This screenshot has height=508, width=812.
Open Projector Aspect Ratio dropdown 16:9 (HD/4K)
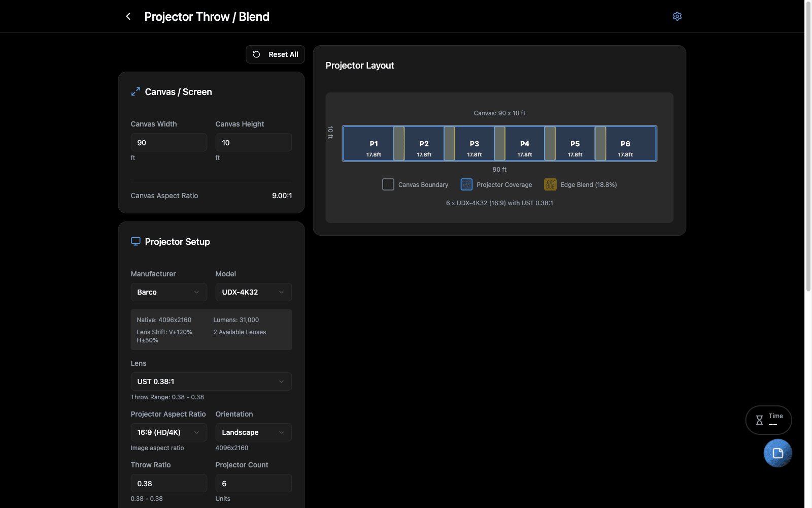pos(168,432)
